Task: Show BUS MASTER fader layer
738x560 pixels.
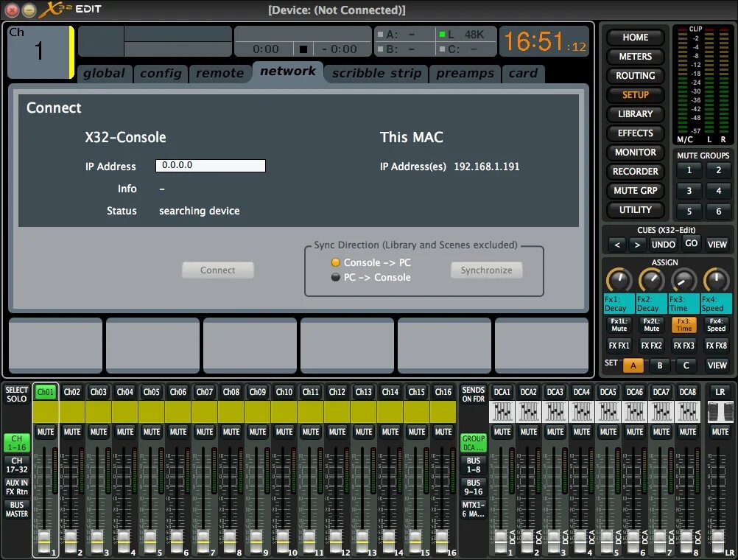Action: click(x=16, y=509)
